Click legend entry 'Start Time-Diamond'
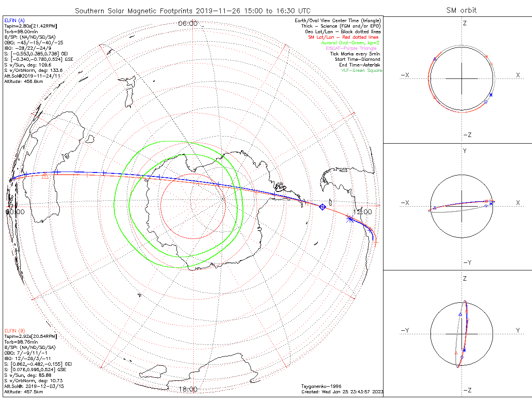 coord(358,59)
